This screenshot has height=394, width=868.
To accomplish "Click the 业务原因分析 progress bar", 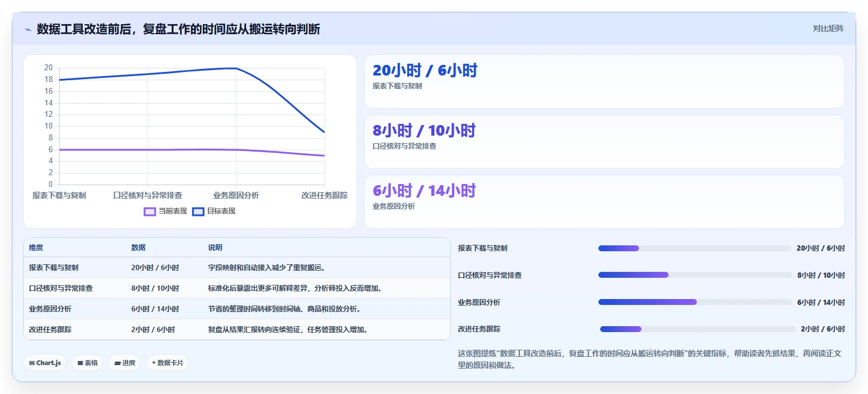I will [x=695, y=302].
